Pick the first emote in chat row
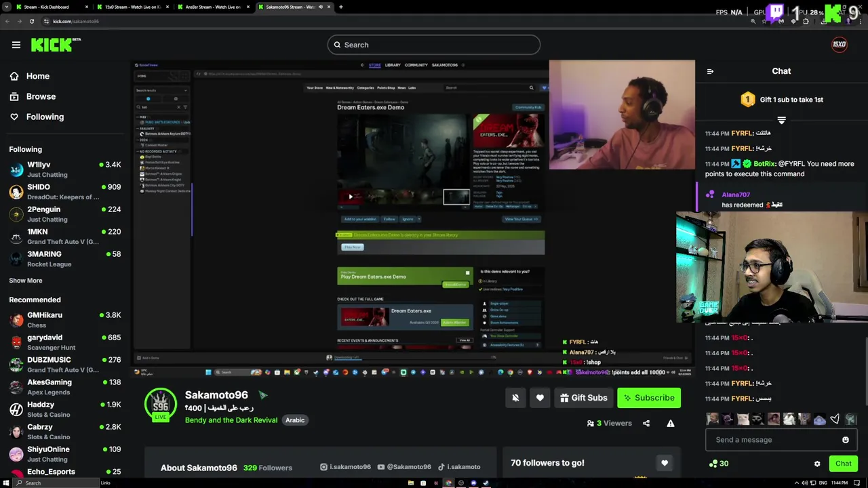 click(712, 420)
